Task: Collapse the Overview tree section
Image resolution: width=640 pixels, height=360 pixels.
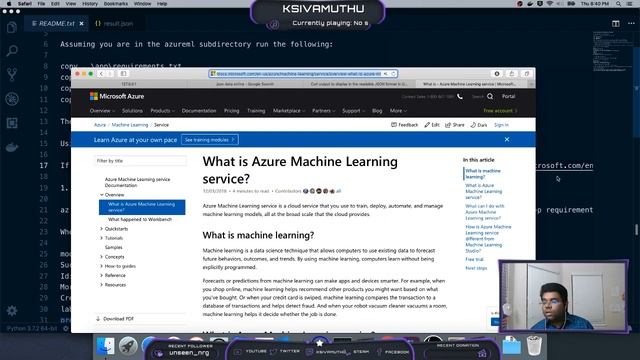Action: click(112, 195)
